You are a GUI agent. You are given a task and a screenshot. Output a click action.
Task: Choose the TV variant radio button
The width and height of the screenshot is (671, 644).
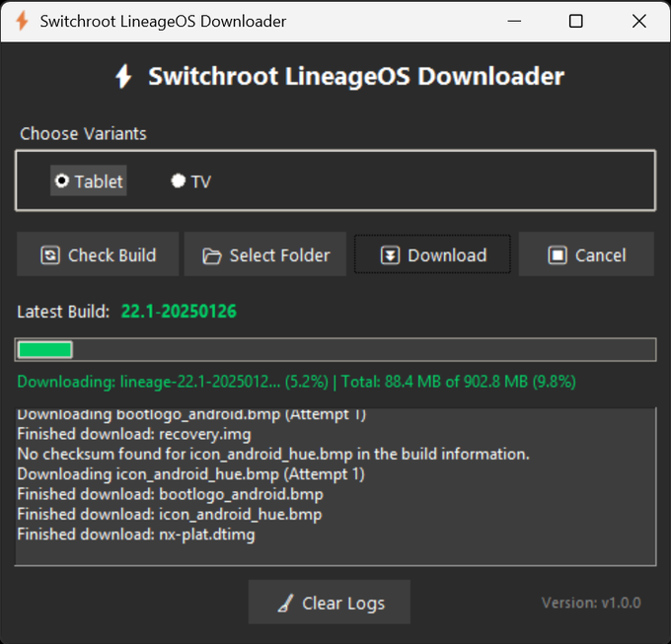[179, 180]
